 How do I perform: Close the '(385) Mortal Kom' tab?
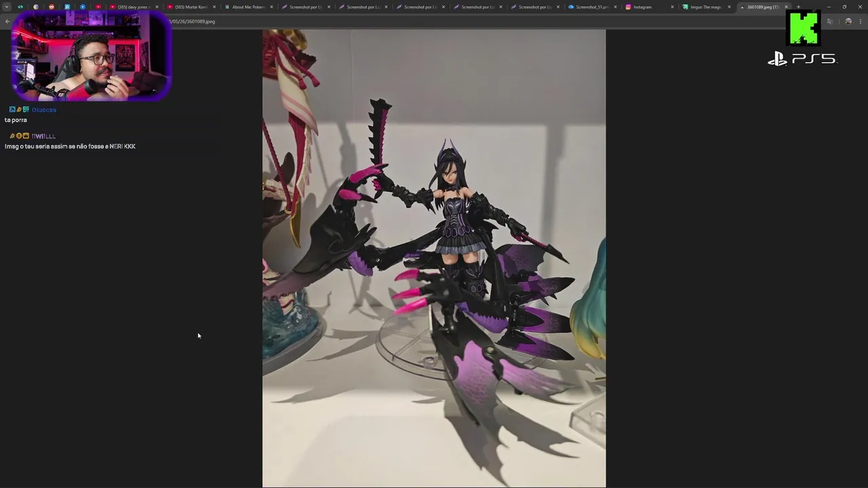[214, 7]
